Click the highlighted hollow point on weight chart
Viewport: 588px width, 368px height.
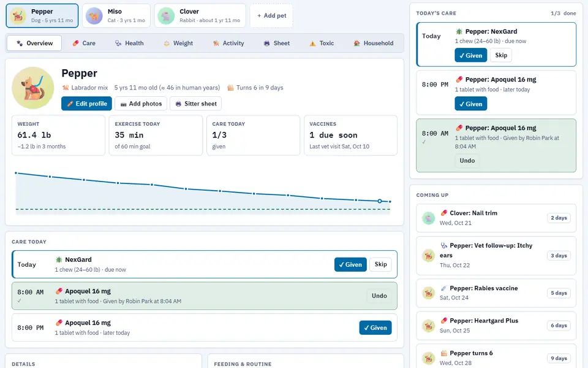tap(380, 201)
